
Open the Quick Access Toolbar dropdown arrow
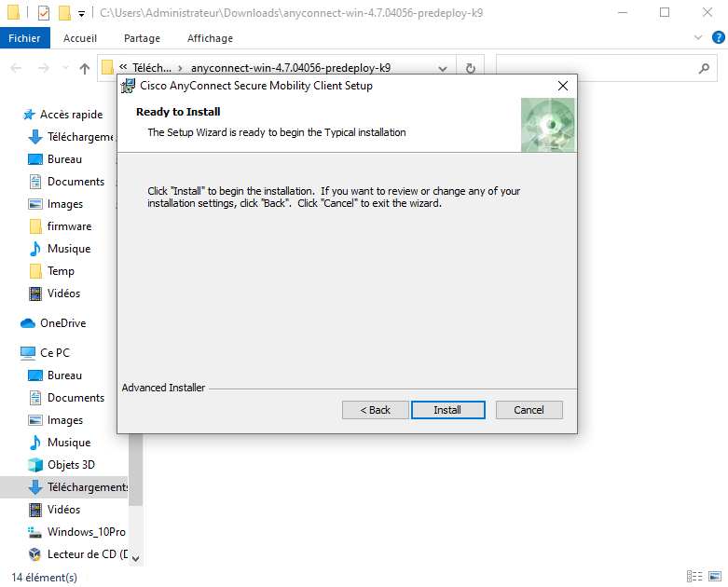tap(82, 14)
